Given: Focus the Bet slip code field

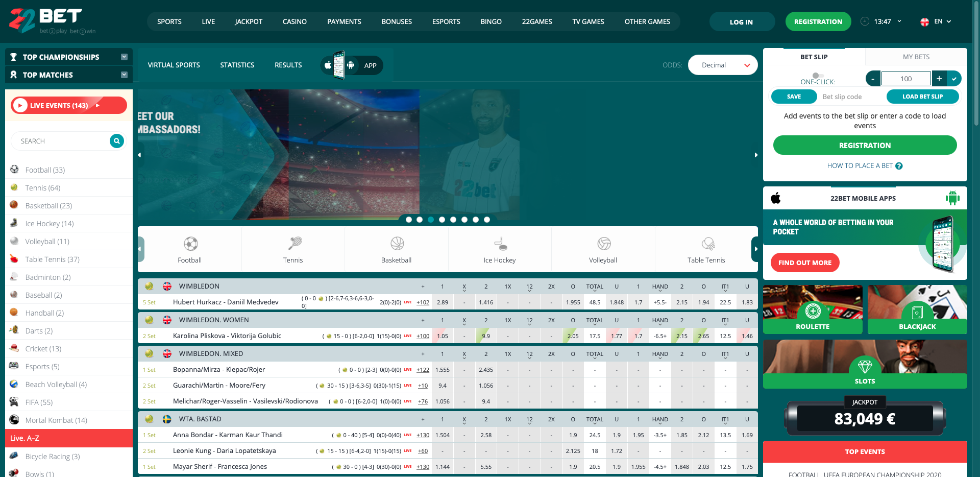Looking at the screenshot, I should [x=851, y=97].
